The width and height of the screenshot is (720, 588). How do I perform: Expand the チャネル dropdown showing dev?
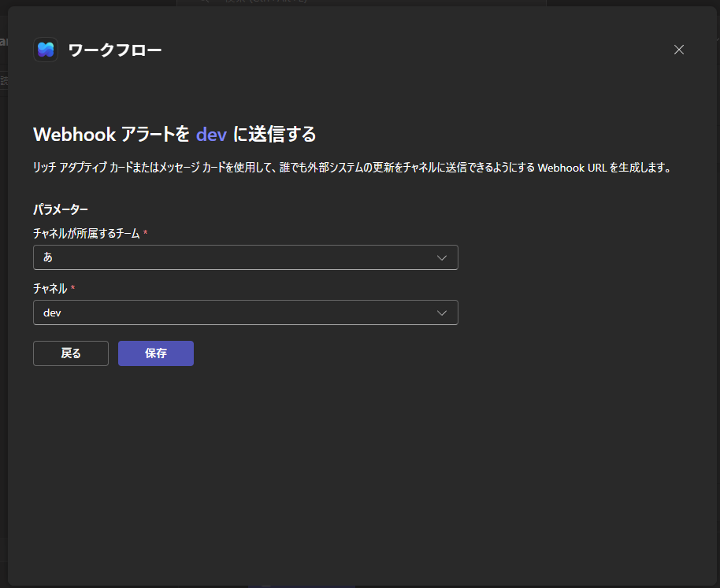[246, 312]
